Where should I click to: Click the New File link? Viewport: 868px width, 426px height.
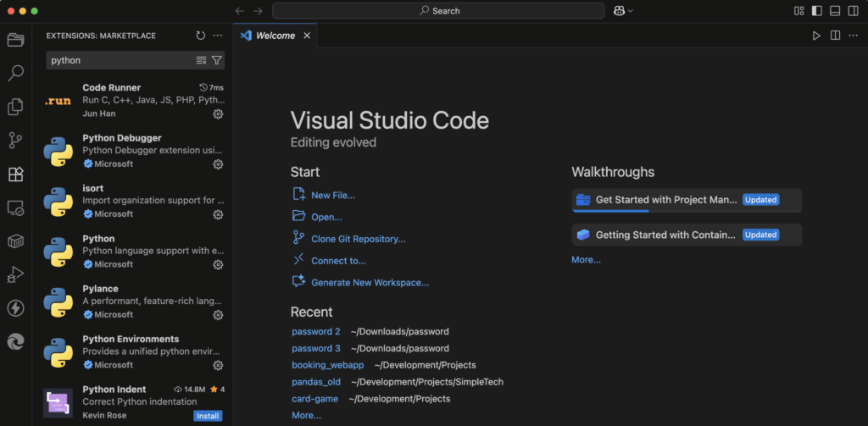[x=332, y=196]
